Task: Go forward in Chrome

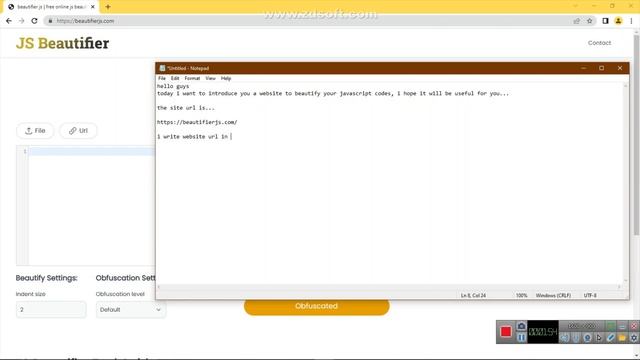Action: point(22,21)
